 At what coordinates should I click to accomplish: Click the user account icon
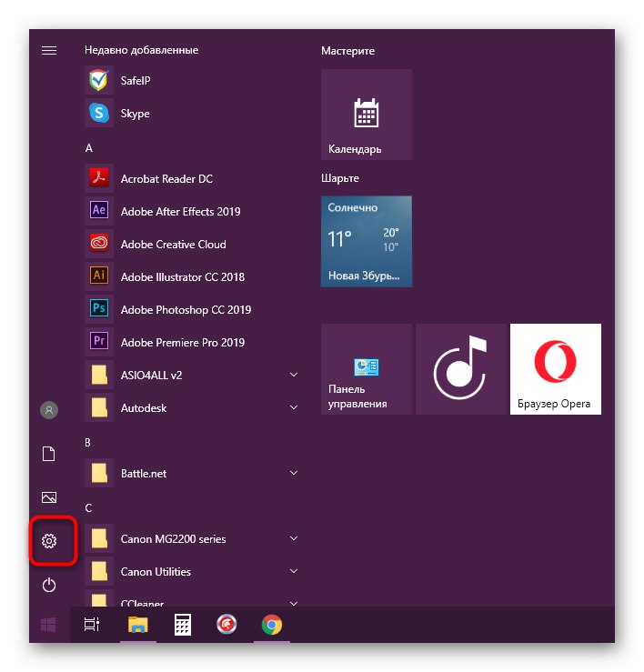click(49, 410)
